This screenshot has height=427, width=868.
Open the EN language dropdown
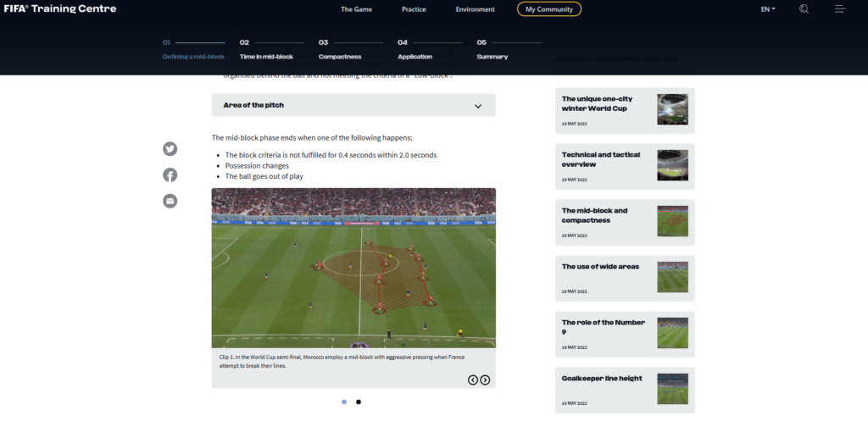768,9
